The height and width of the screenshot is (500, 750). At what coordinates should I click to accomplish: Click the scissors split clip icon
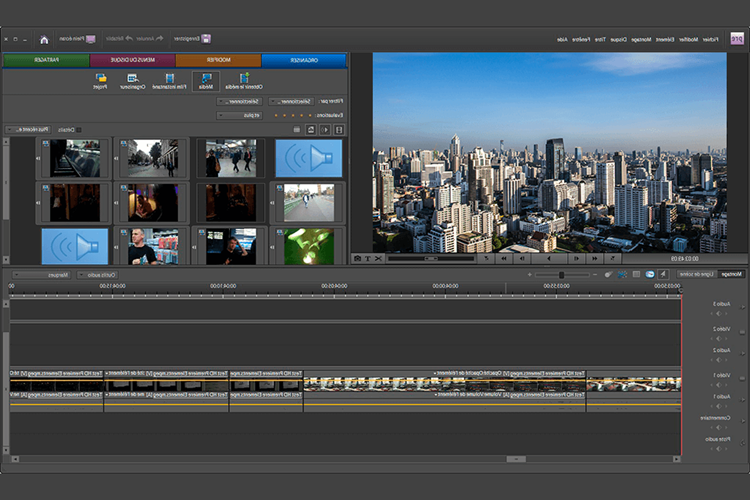click(x=378, y=258)
